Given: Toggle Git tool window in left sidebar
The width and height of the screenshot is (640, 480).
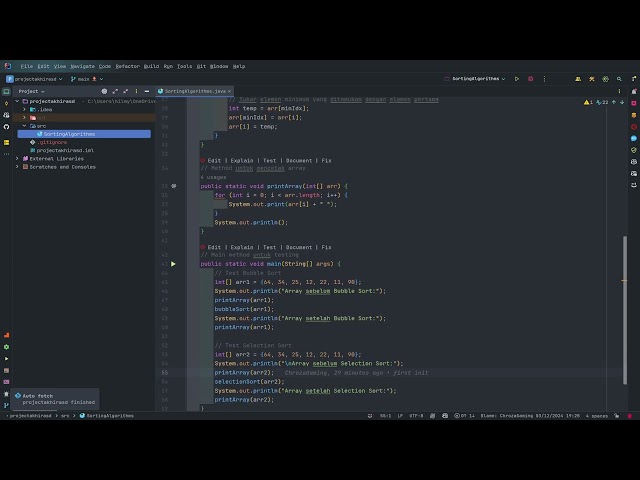Looking at the screenshot, I should pos(6,405).
